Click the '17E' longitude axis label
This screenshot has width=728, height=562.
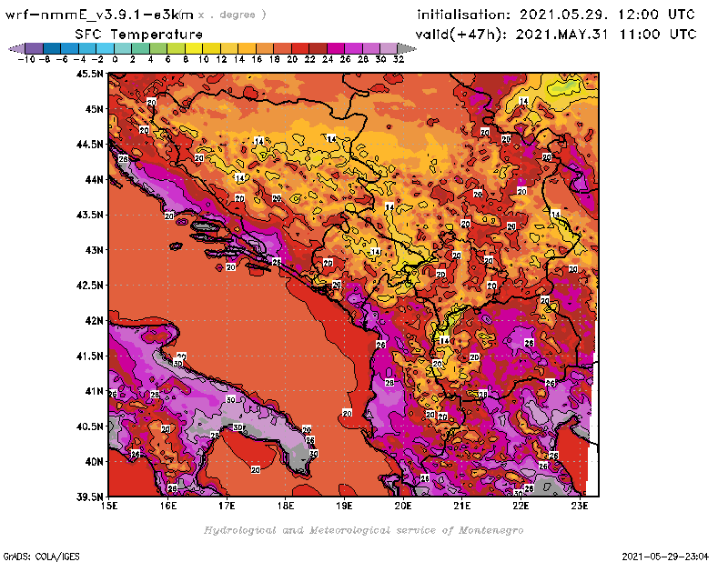[227, 506]
